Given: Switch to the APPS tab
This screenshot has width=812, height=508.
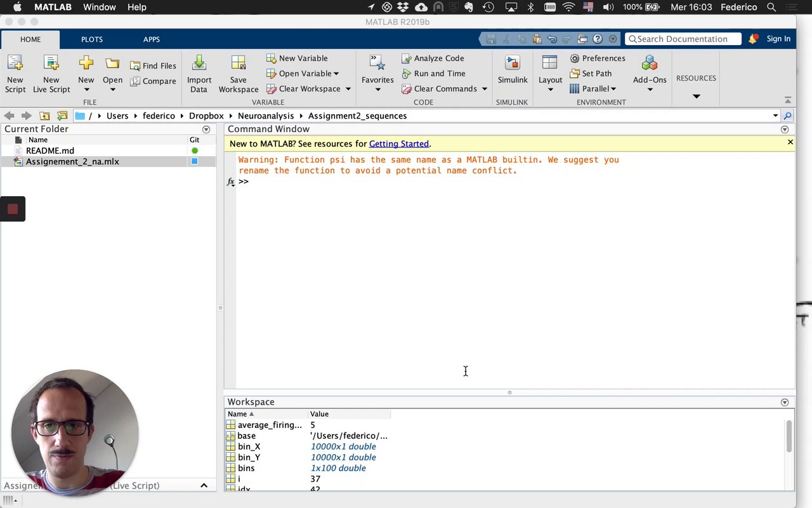Looking at the screenshot, I should point(151,39).
